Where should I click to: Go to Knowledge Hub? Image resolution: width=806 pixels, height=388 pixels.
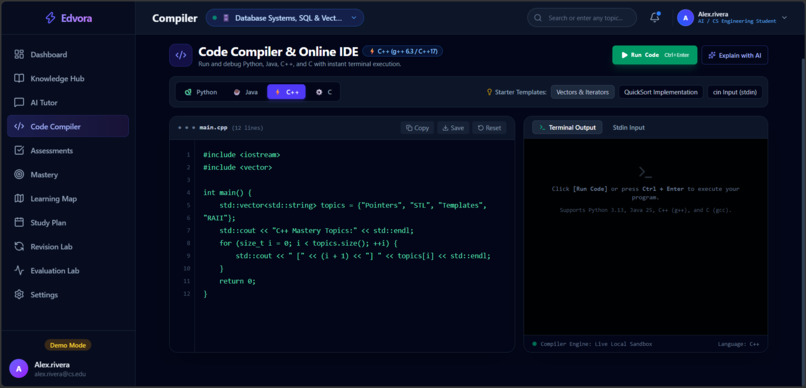(x=68, y=79)
